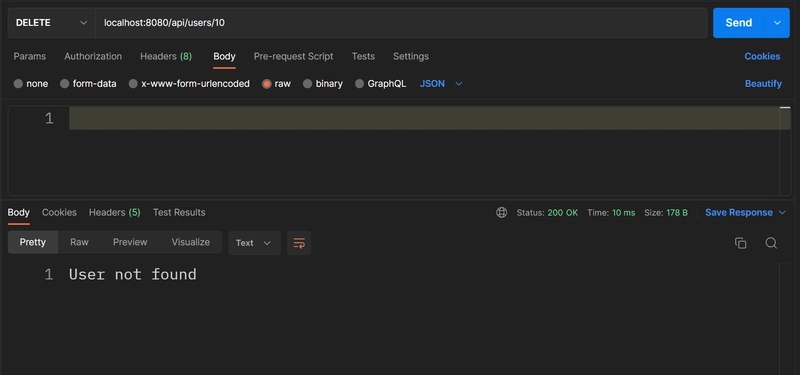Toggle word wrap icon in response toolbar
Image resolution: width=800 pixels, height=375 pixels.
pos(299,243)
